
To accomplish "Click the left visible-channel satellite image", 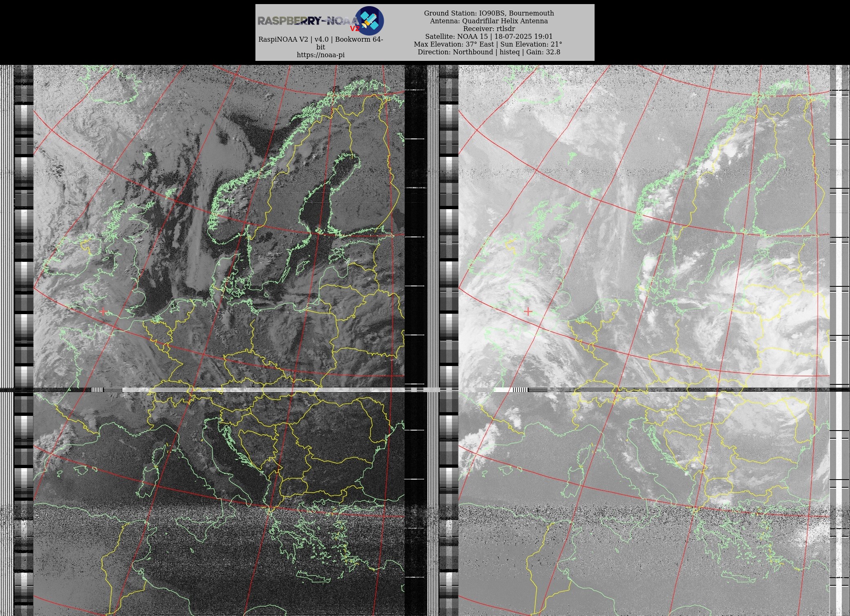I will pos(219,340).
